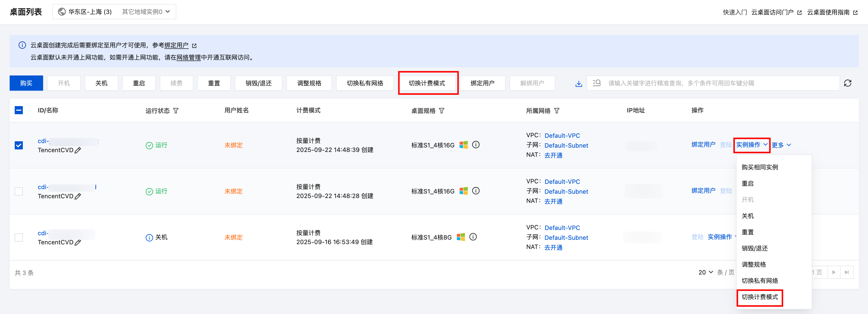The height and width of the screenshot is (314, 868).
Task: Check the second desktop row checkbox
Action: pos(19,191)
